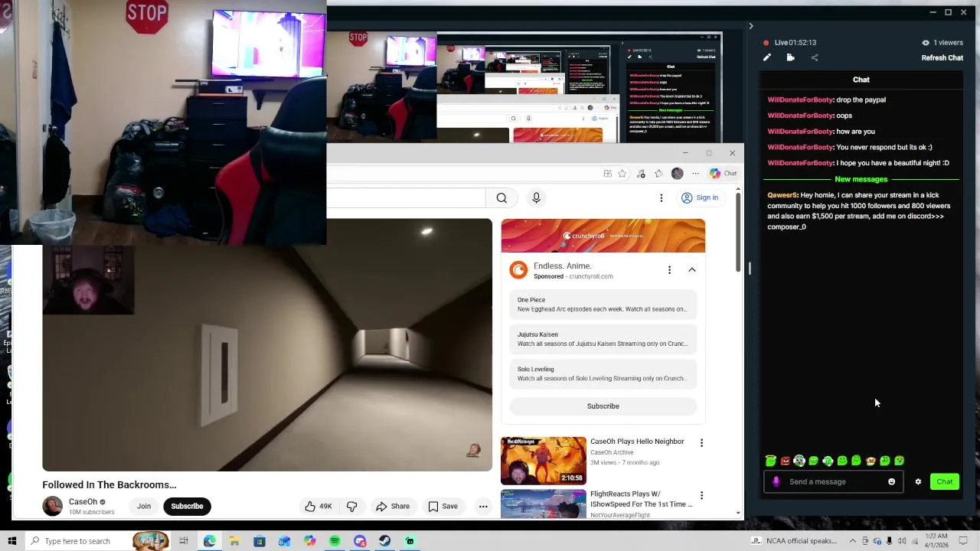Open Spotify from the taskbar

pos(335,541)
